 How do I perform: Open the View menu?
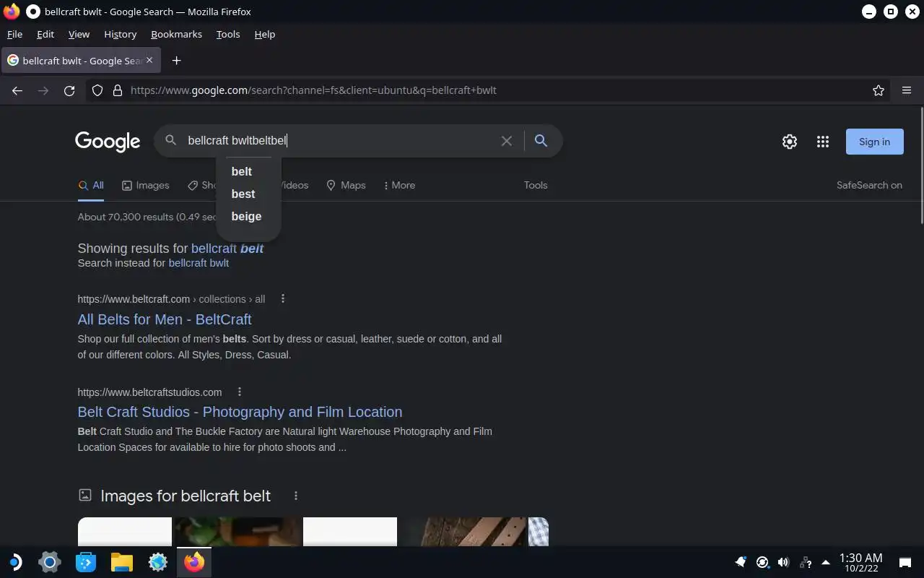pos(79,34)
